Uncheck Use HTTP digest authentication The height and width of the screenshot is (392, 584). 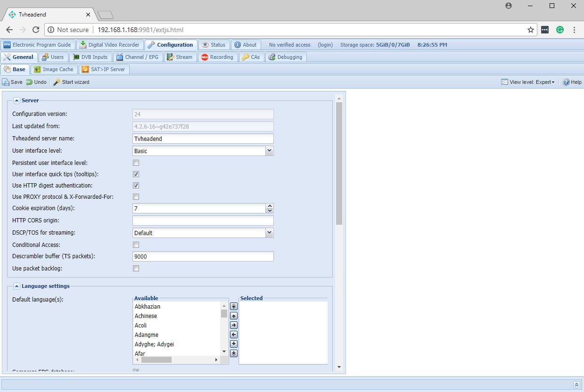[x=136, y=186]
